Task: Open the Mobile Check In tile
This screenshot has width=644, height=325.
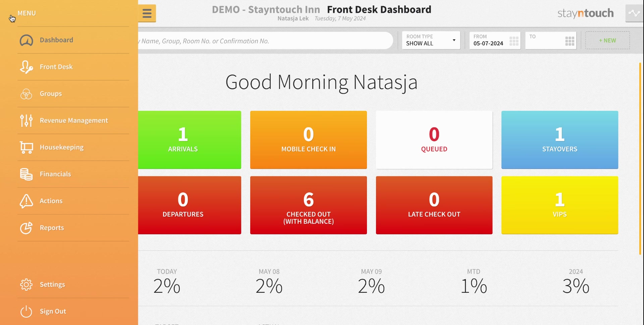Action: pyautogui.click(x=309, y=140)
